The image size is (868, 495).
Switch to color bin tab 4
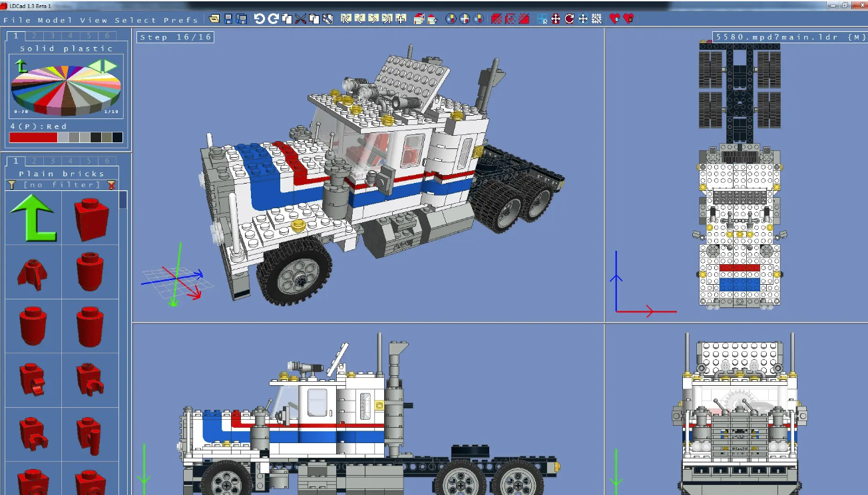[69, 36]
